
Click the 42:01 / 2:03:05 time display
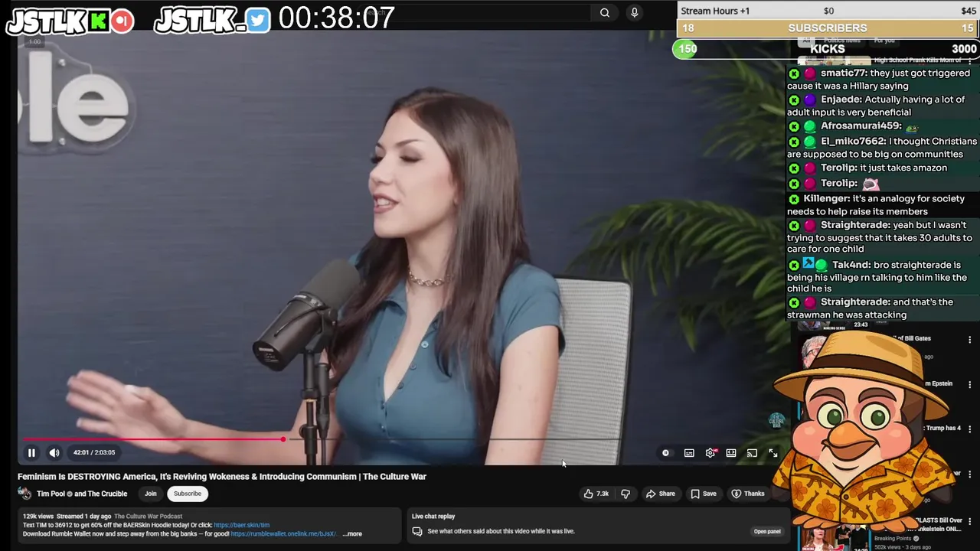(94, 452)
